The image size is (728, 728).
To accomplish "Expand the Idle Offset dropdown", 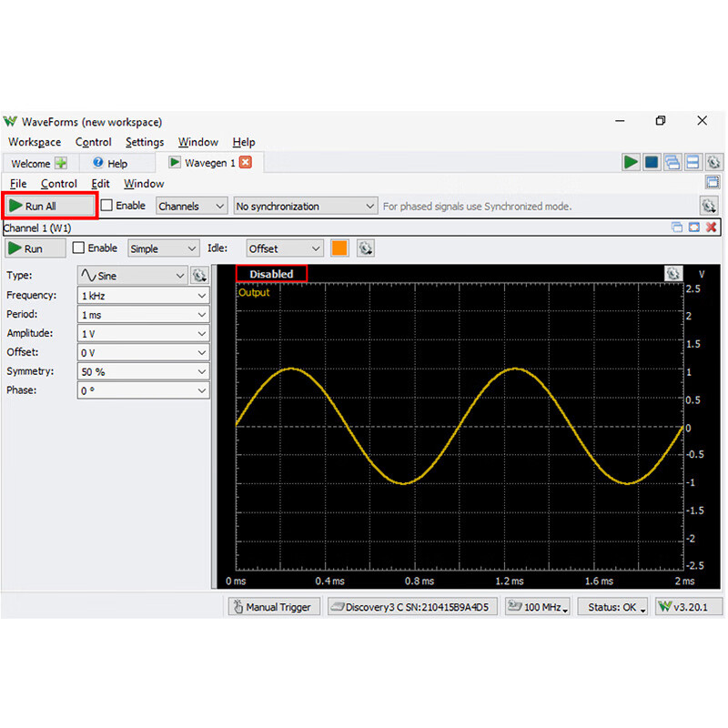I will pos(284,248).
